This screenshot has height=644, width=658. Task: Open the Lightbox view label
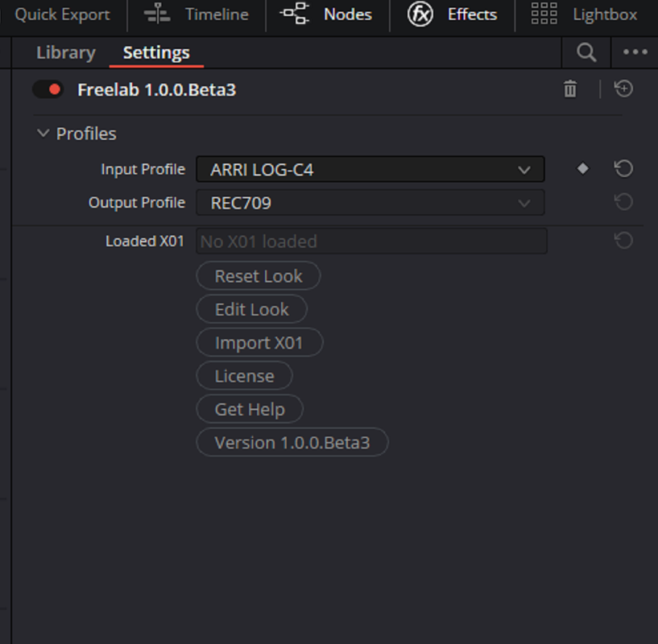(605, 14)
